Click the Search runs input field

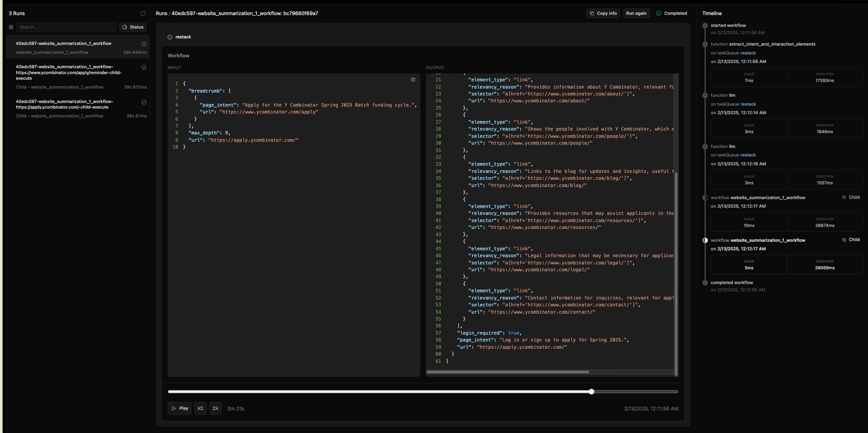click(x=66, y=27)
